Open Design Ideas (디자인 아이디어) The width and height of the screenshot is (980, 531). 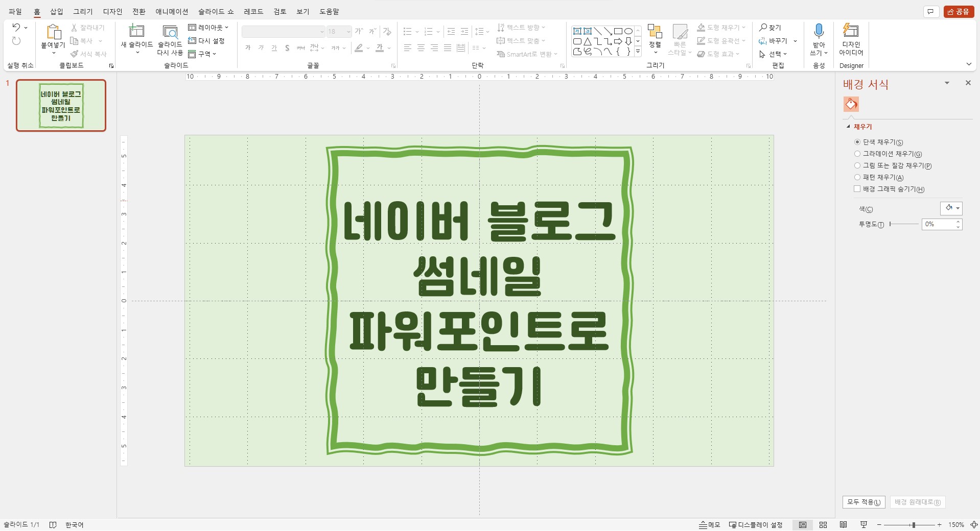click(x=851, y=39)
